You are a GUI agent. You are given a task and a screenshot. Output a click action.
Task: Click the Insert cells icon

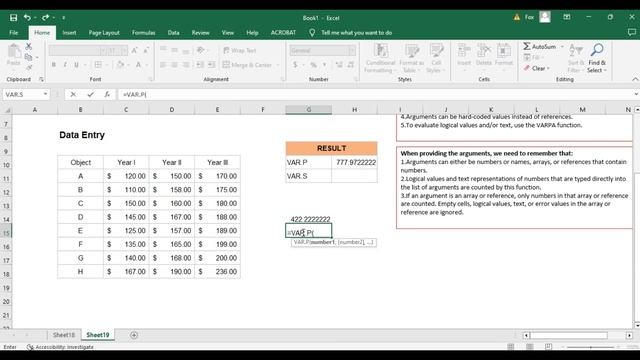[x=464, y=55]
